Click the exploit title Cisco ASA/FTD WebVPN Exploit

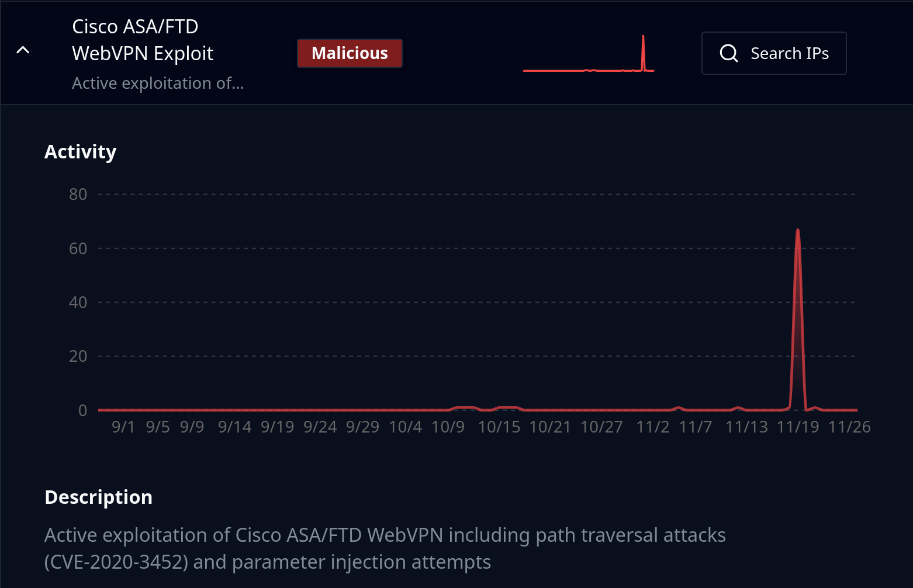142,39
